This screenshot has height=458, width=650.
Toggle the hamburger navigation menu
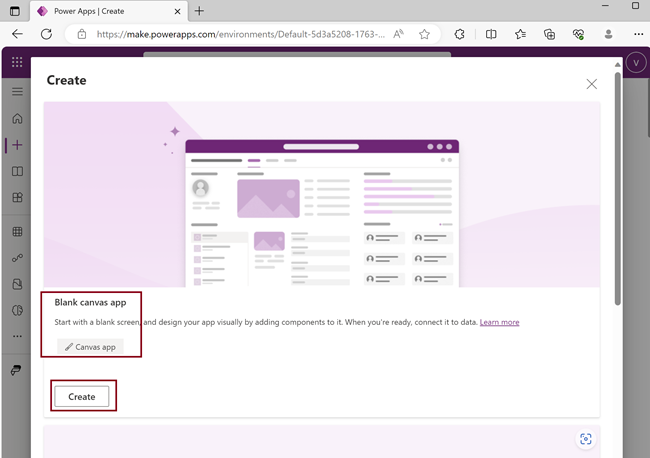click(17, 92)
